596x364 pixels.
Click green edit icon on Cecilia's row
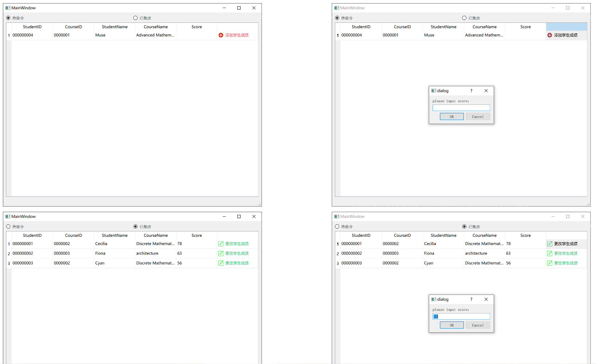click(221, 244)
